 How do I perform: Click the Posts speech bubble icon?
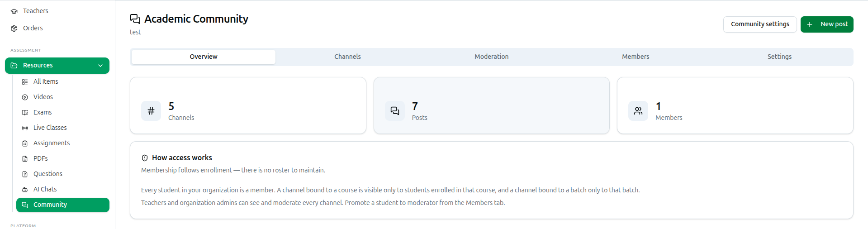coord(395,111)
